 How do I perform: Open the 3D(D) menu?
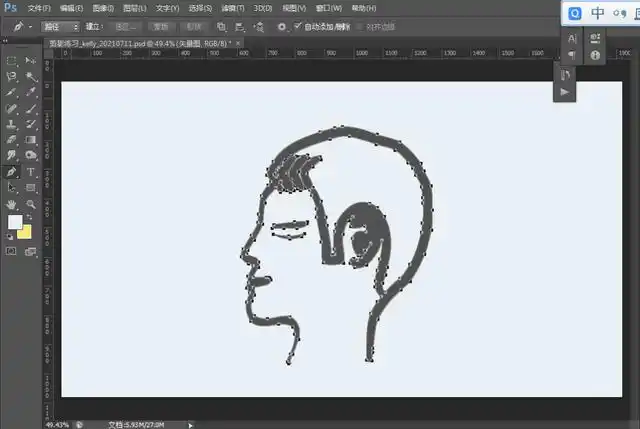coord(262,8)
